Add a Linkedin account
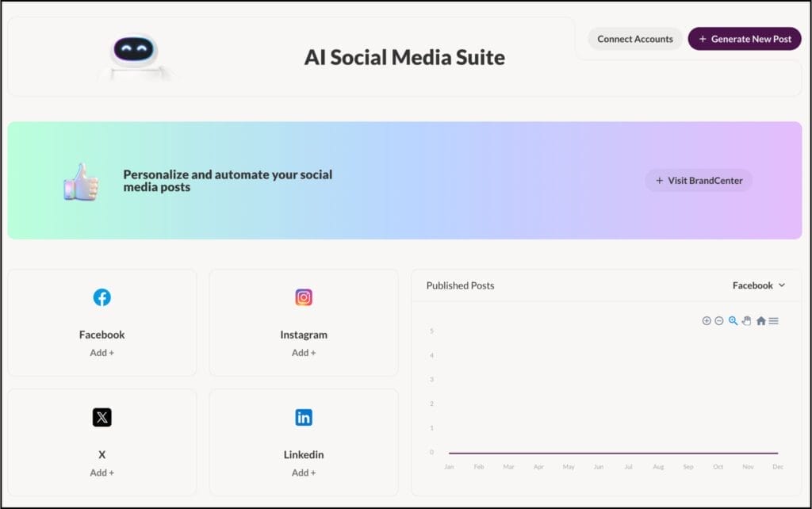812x509 pixels. pyautogui.click(x=304, y=473)
